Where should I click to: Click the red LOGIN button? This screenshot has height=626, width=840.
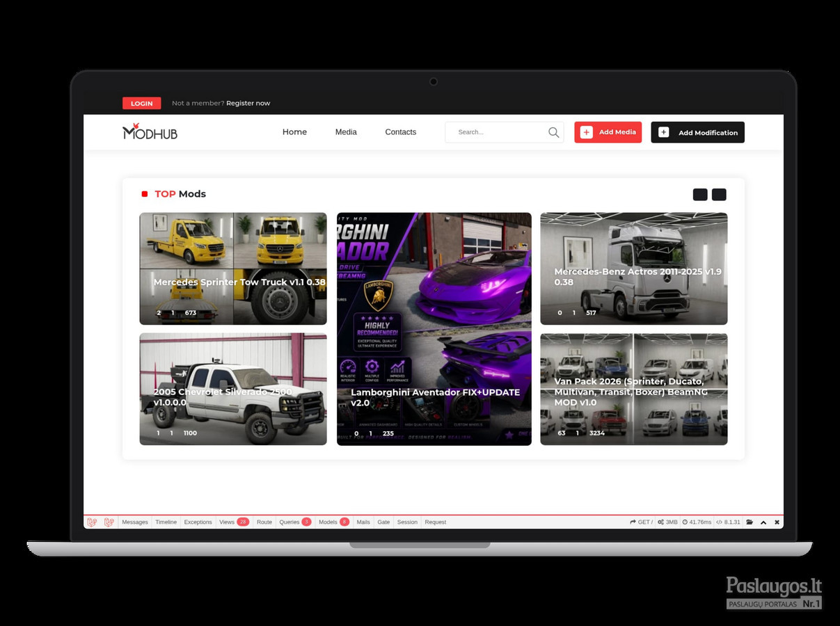click(x=141, y=103)
